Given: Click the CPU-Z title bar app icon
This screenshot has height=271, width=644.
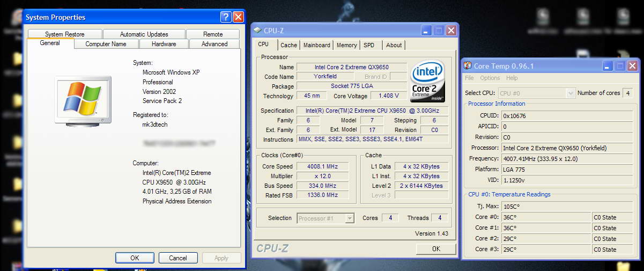Looking at the screenshot, I should (x=257, y=31).
